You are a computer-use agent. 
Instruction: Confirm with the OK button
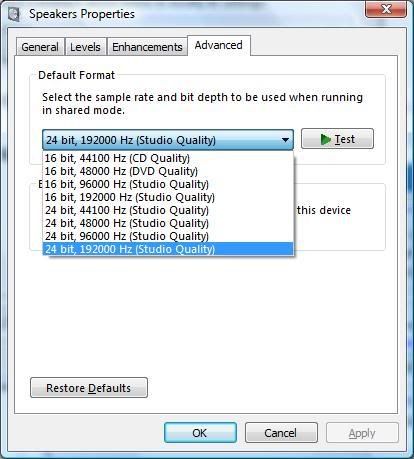click(x=200, y=433)
